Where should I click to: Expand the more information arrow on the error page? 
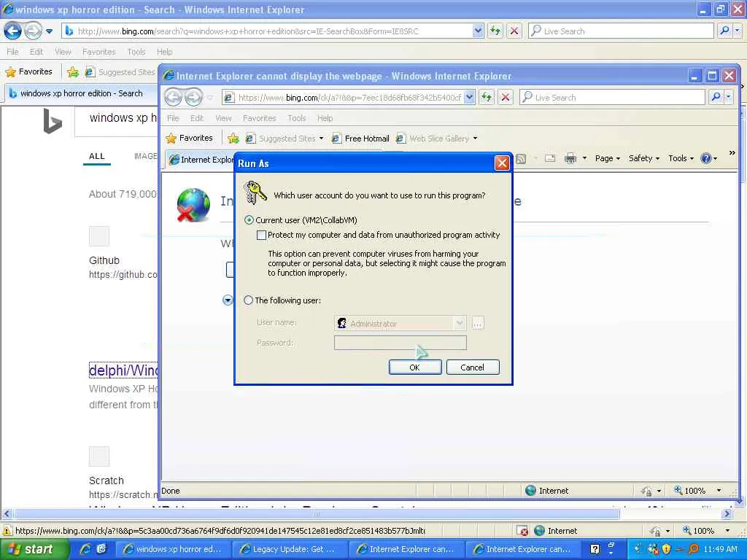[228, 300]
